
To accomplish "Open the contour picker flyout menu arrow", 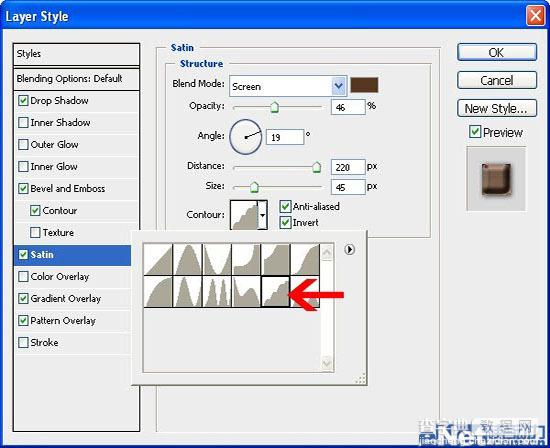I will pyautogui.click(x=349, y=249).
